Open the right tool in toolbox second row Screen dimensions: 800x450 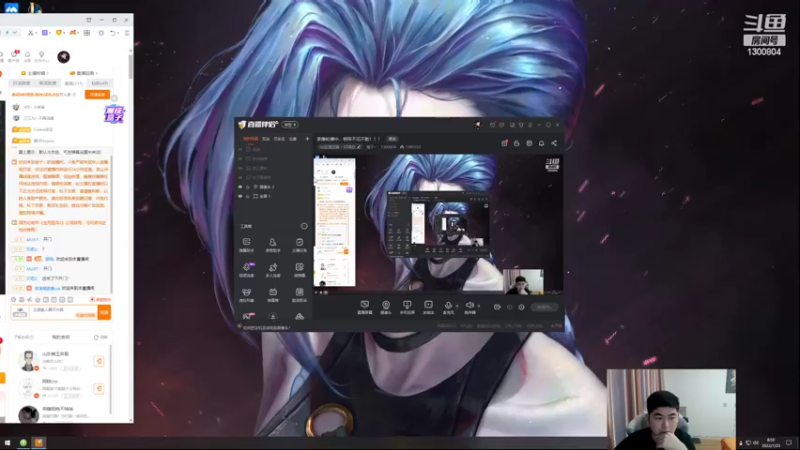click(x=299, y=269)
